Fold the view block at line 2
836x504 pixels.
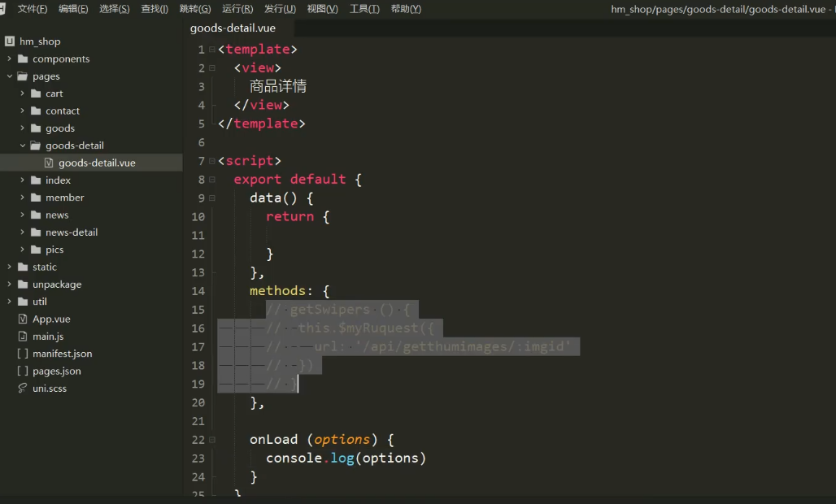(x=212, y=67)
